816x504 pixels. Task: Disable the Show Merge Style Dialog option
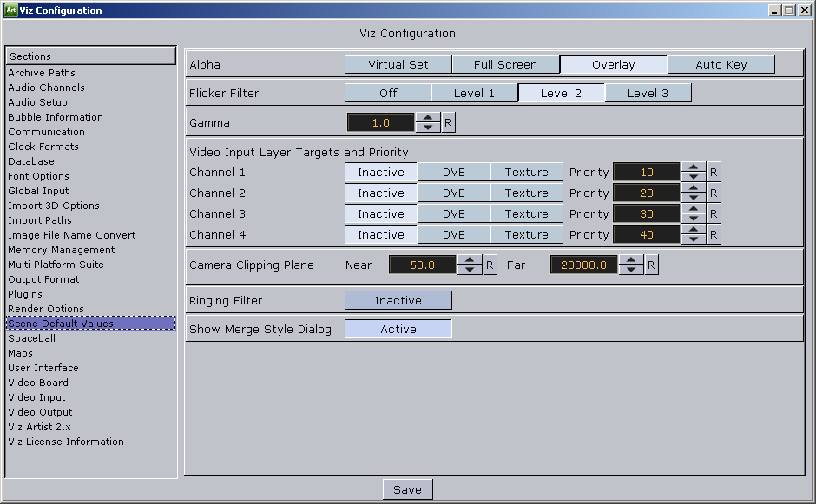click(398, 329)
